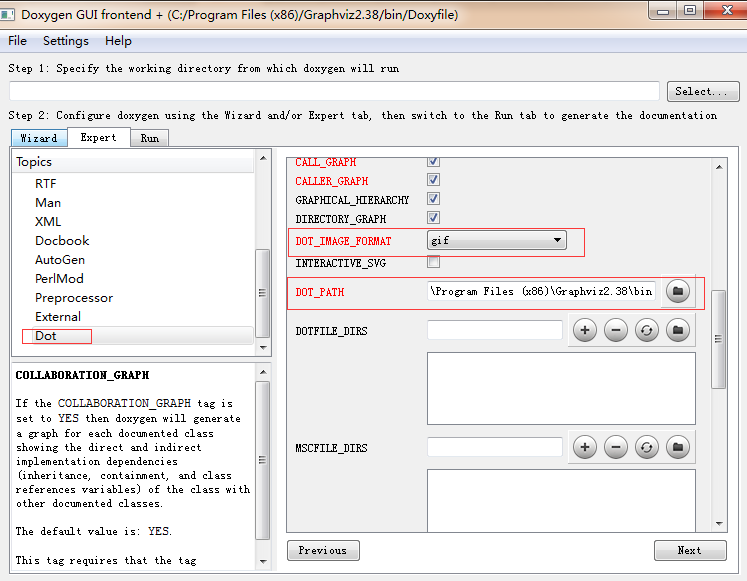Click the INTERACTIVE_SVG label
Image resolution: width=747 pixels, height=581 pixels.
click(341, 263)
